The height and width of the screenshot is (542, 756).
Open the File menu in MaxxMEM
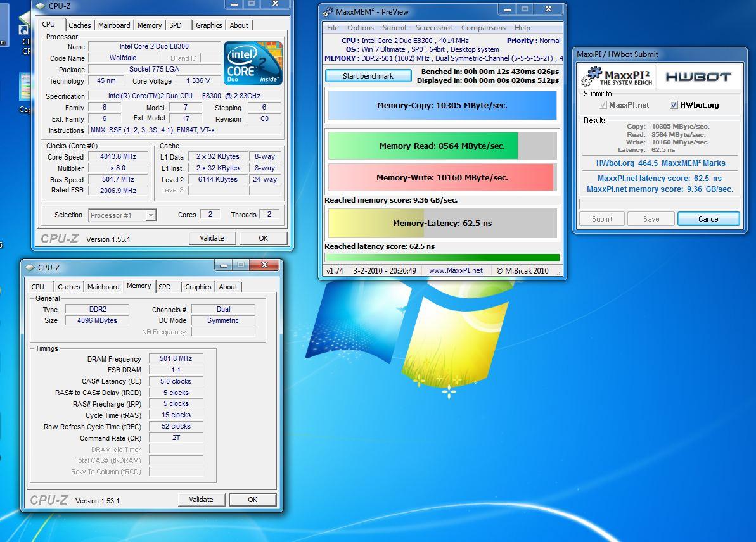tap(333, 28)
